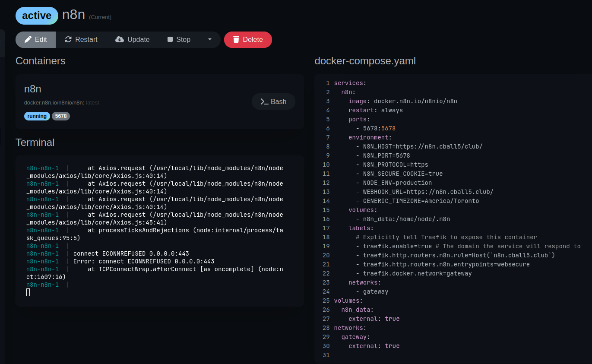Viewport: 592px width, 364px height.
Task: Click the traefik.docker.network=gateway line
Action: click(x=414, y=273)
